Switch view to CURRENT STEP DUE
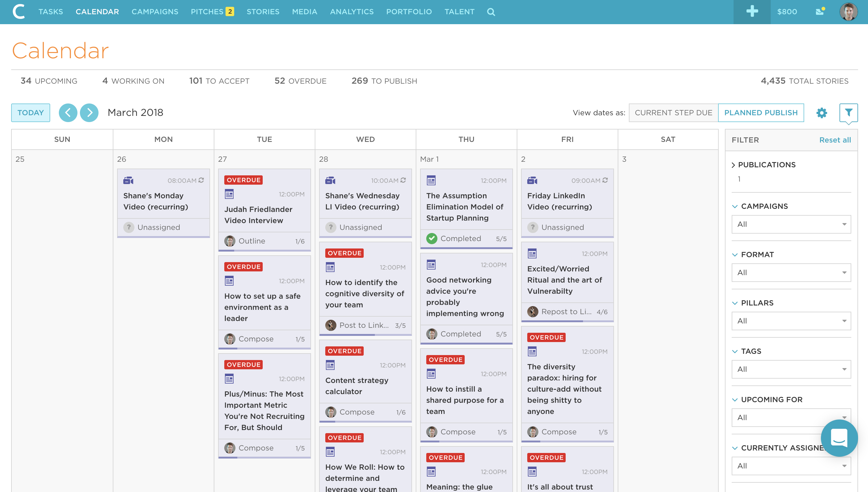This screenshot has width=868, height=492. (673, 112)
